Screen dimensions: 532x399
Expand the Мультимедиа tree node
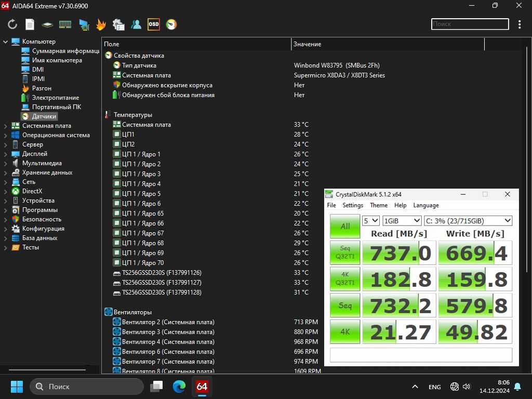[5, 164]
